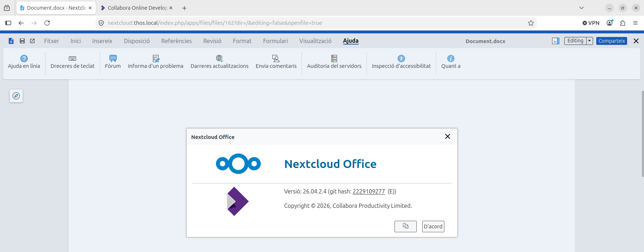
Task: Open a new browser tab
Action: click(x=185, y=8)
